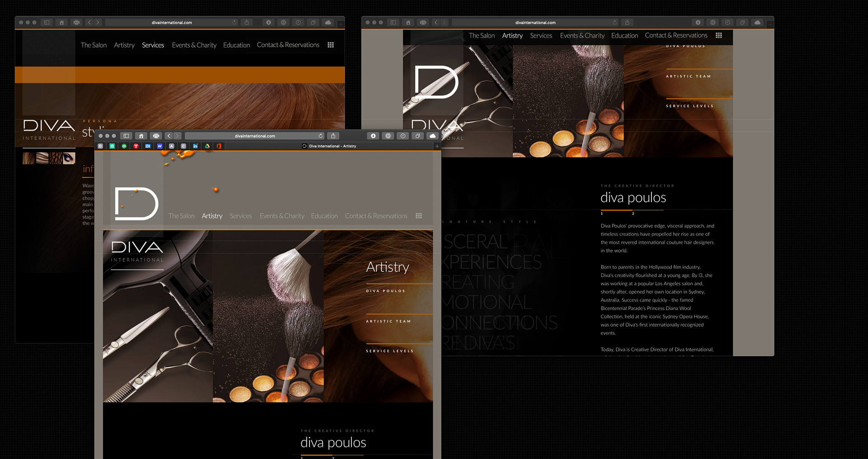This screenshot has width=868, height=459.
Task: Open Events & Charity in front window
Action: pyautogui.click(x=282, y=216)
